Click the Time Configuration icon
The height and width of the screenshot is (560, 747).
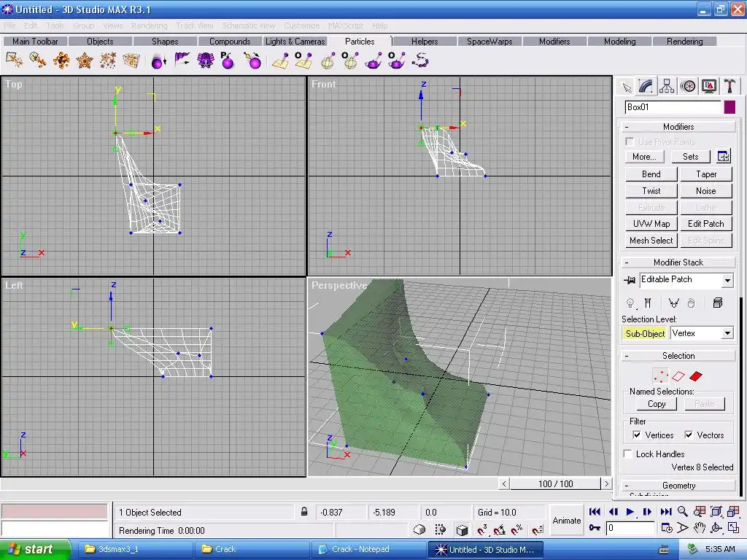(667, 528)
